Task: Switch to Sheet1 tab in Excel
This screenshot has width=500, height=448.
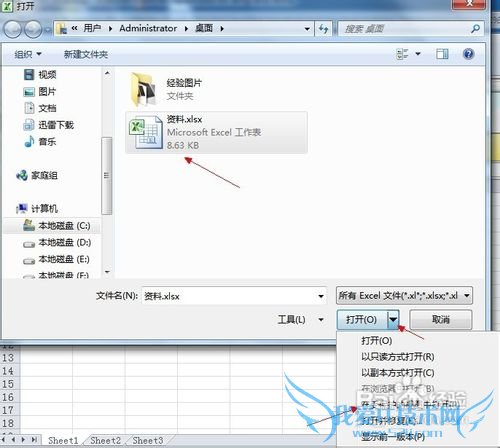Action: pos(63,440)
